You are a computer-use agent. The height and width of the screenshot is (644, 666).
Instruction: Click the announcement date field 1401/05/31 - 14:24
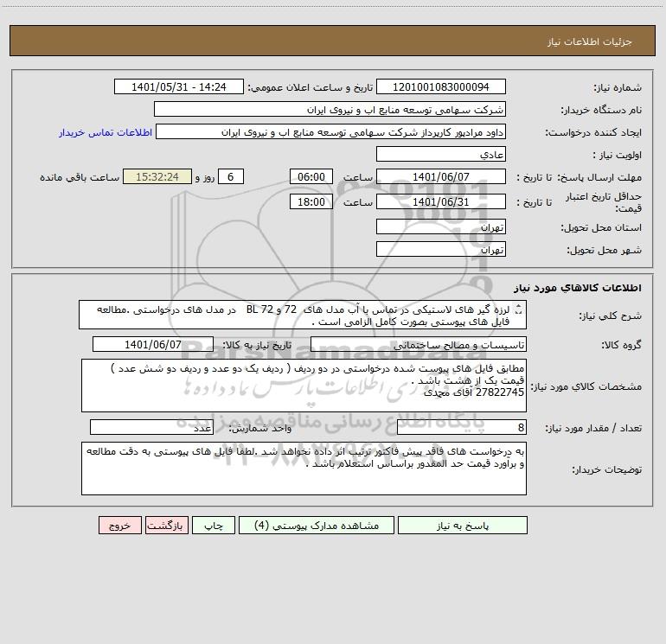tap(179, 86)
